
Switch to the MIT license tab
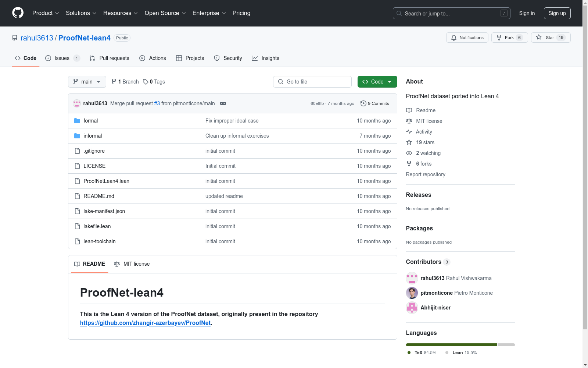coord(132,264)
